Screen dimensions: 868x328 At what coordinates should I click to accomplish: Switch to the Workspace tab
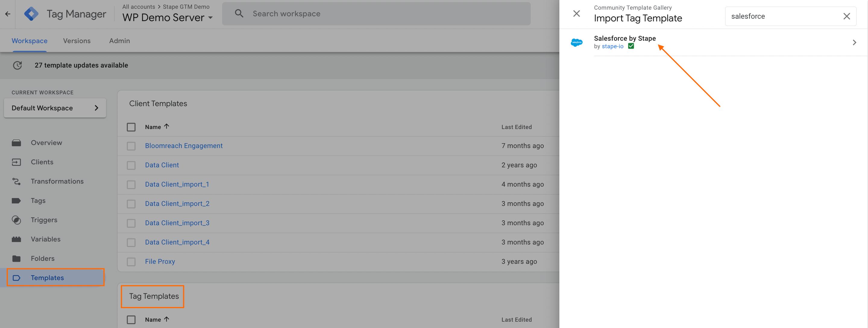click(30, 41)
